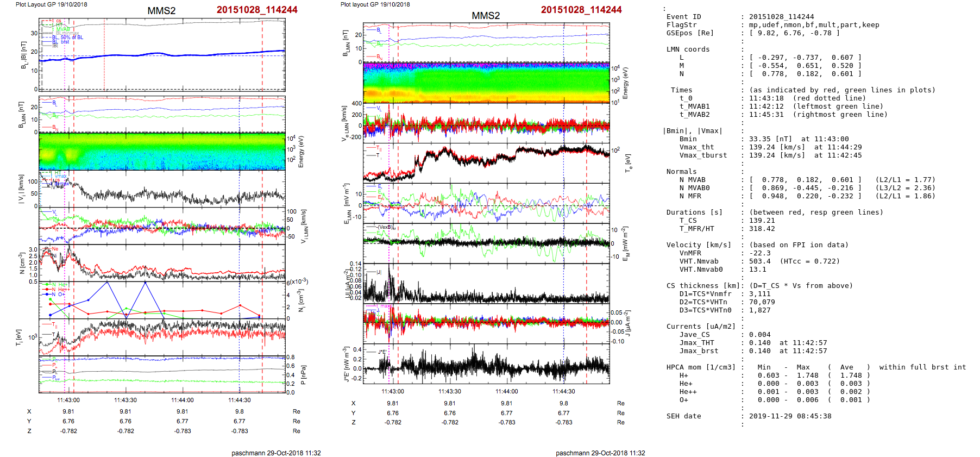The image size is (980, 457).
Task: Click the CS thickness [km] label
Action: 703,286
